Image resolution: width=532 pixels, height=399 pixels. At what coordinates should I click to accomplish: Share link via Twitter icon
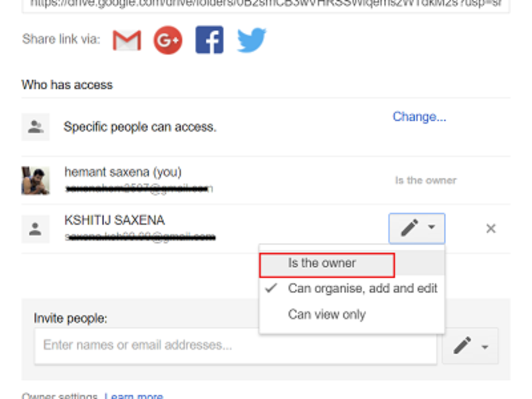tap(251, 40)
